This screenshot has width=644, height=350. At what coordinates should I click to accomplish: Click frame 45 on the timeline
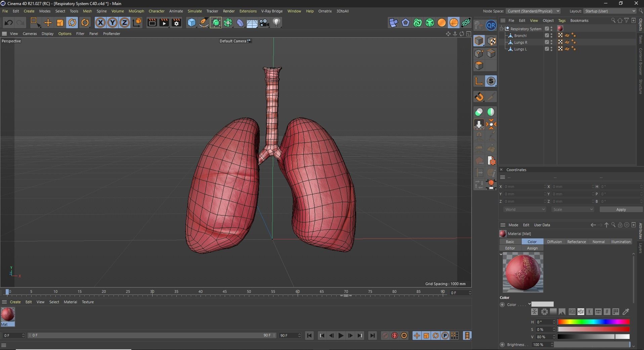click(x=225, y=292)
